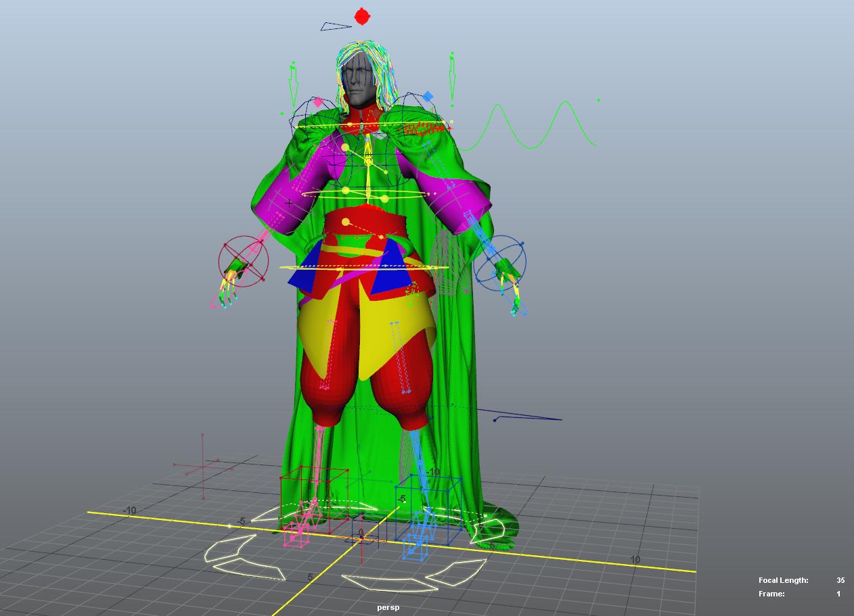Select the red wire sphere hand control
The height and width of the screenshot is (616, 854).
[244, 260]
